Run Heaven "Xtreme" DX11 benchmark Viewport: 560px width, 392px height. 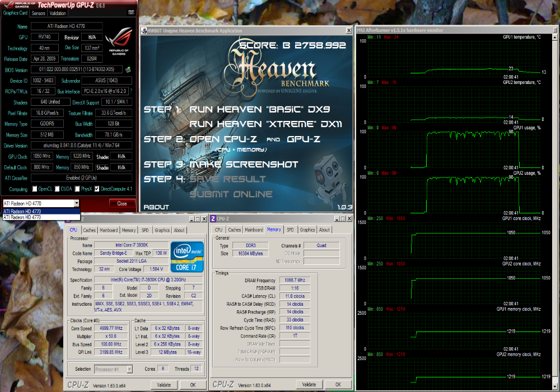265,124
